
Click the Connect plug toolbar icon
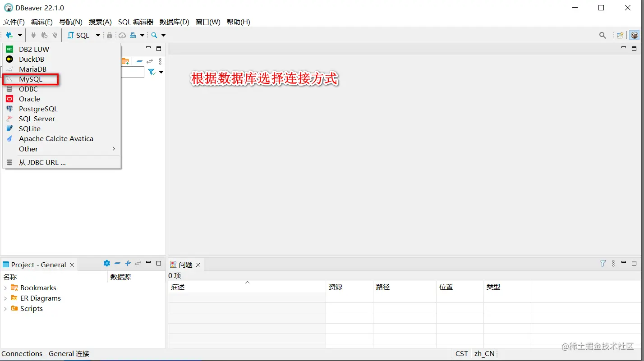click(x=33, y=35)
